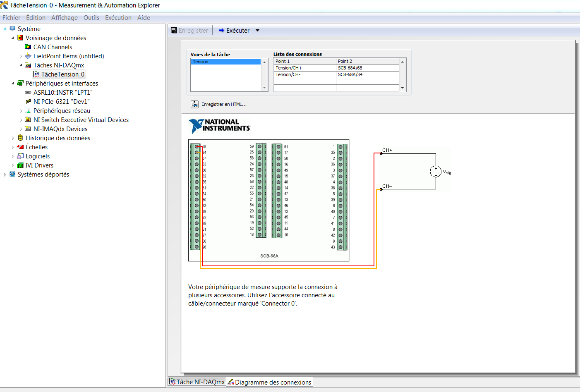The height and width of the screenshot is (392, 580).
Task: Select NI PCIe-6321 "Dev1" label
Action: tap(61, 102)
